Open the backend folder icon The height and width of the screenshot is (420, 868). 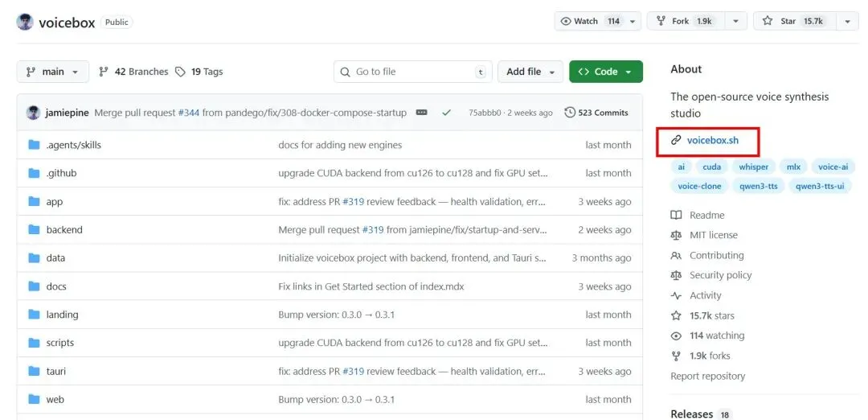click(x=35, y=230)
